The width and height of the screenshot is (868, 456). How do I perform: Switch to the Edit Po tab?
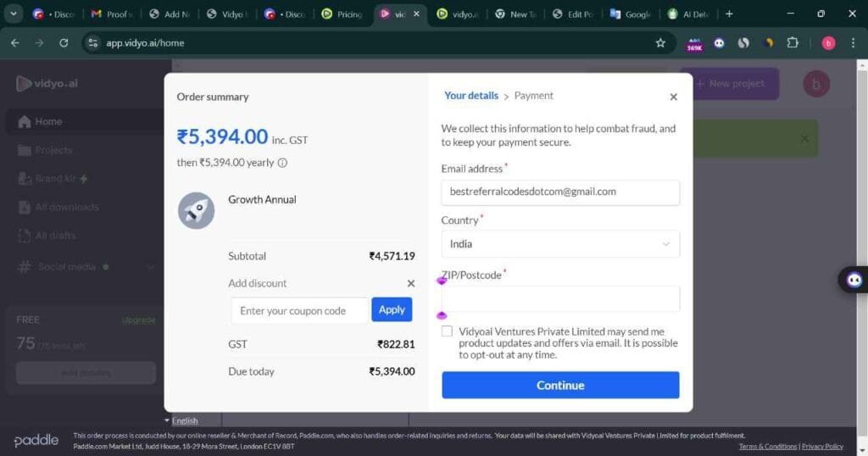(x=573, y=14)
